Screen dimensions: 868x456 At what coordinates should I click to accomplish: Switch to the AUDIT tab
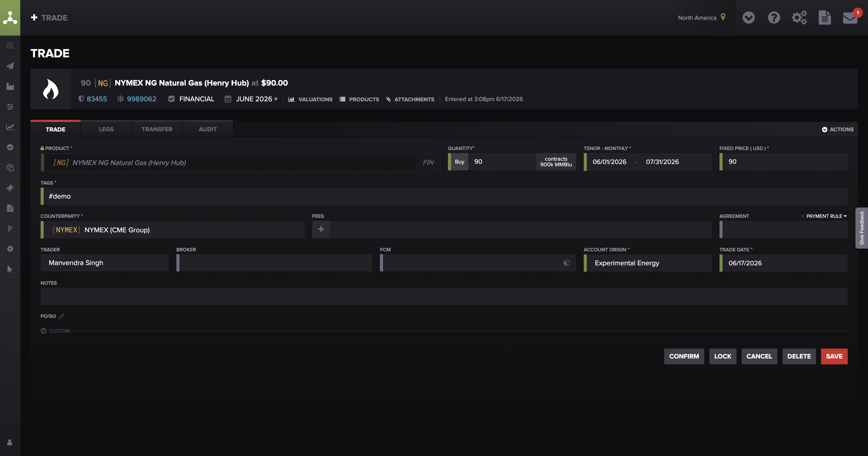point(208,129)
